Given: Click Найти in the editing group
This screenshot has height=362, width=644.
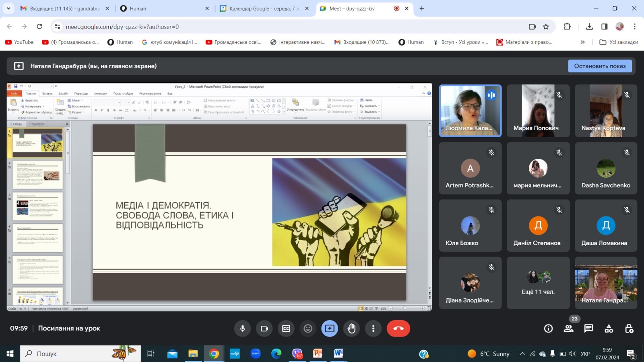Looking at the screenshot, I should pyautogui.click(x=366, y=100).
